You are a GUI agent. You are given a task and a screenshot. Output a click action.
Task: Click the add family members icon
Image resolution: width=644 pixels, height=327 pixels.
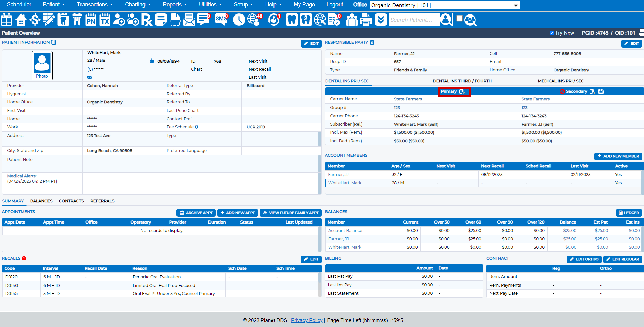click(x=133, y=20)
